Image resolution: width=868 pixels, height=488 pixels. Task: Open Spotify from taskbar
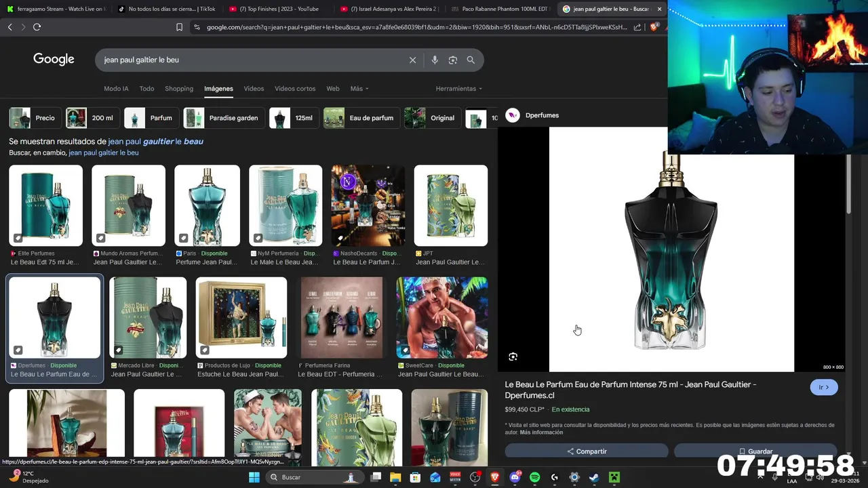534,477
